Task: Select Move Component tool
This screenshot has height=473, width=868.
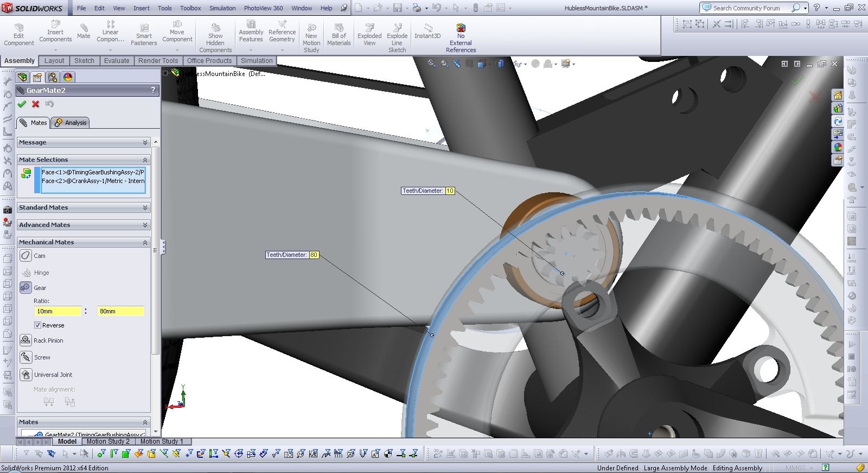Action: pos(177,31)
